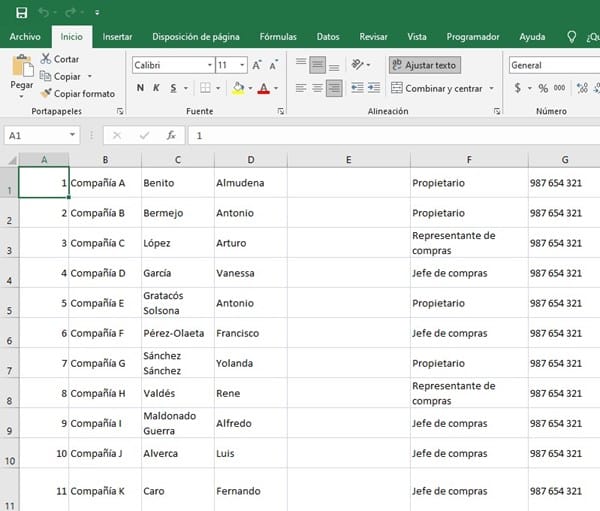Click the Save icon in quick access toolbar
This screenshot has height=511, width=600.
tap(21, 11)
